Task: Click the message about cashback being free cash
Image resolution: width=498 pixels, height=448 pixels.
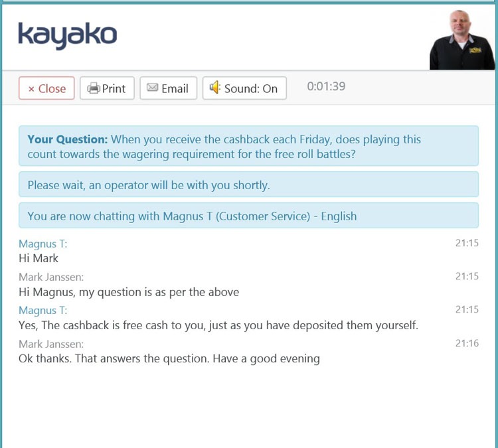Action: (218, 325)
